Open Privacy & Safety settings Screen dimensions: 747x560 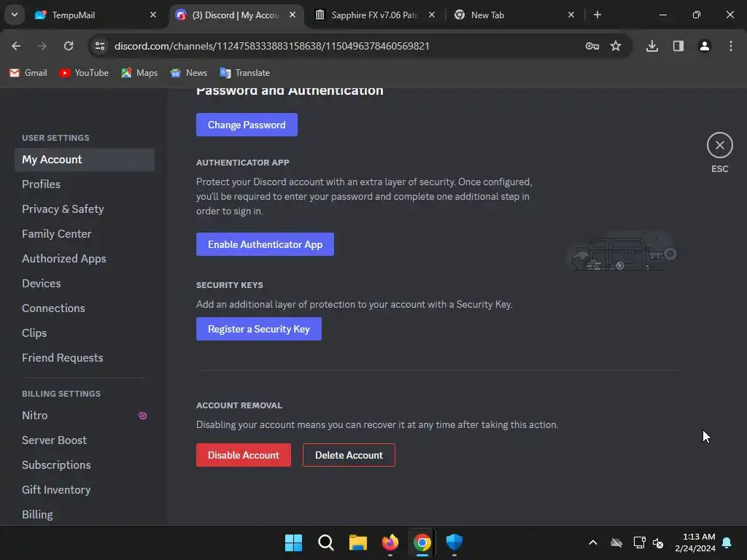point(85,209)
